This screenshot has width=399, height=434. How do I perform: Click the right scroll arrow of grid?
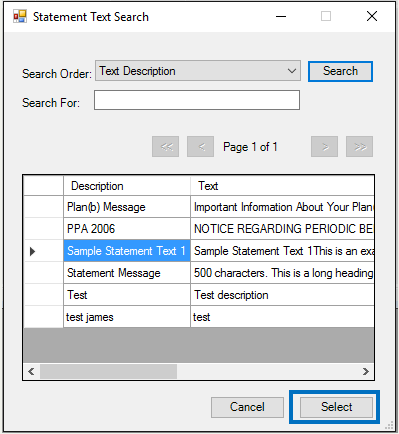366,371
